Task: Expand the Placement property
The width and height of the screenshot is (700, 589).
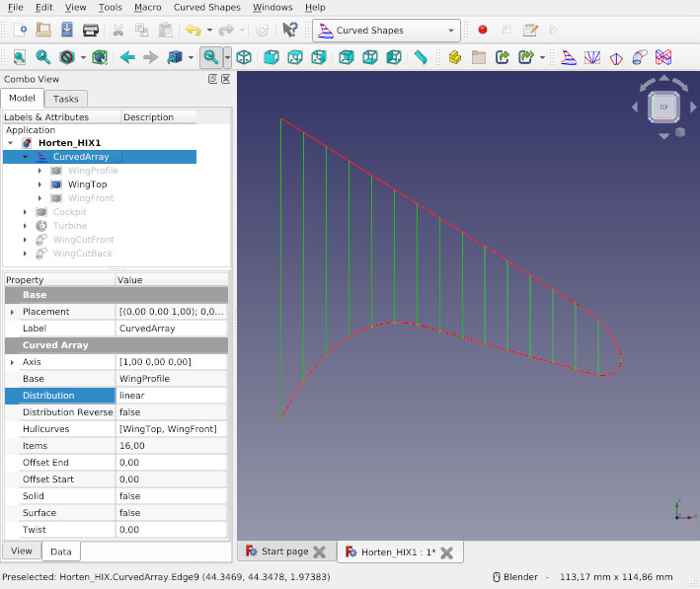Action: (12, 312)
